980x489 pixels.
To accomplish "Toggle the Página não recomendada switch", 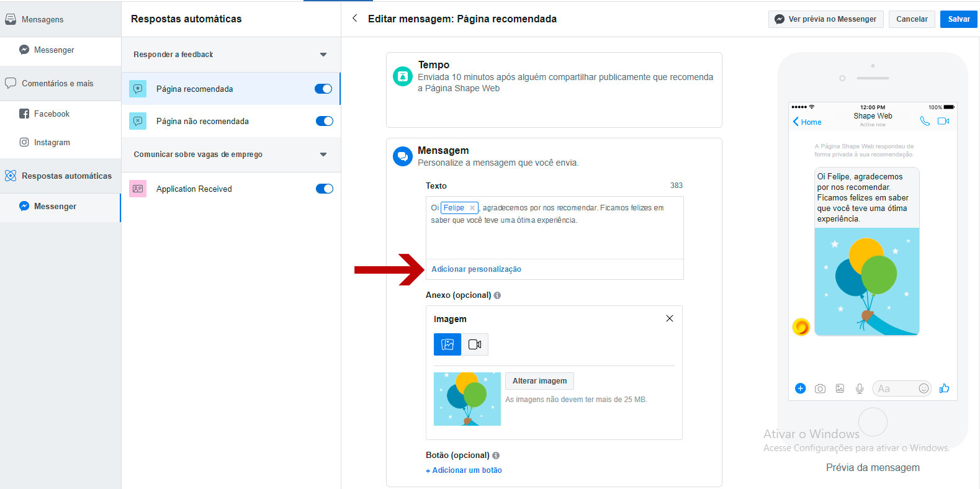I will [x=324, y=121].
